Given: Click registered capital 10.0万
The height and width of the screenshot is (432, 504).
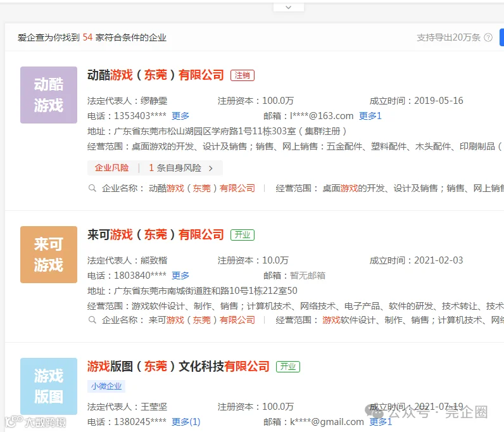Looking at the screenshot, I should coord(275,260).
